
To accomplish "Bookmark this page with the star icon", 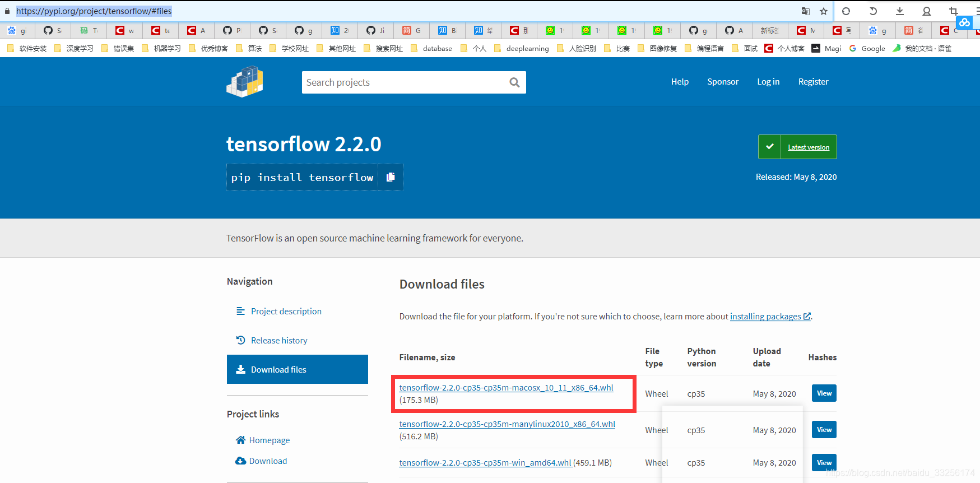I will 824,11.
